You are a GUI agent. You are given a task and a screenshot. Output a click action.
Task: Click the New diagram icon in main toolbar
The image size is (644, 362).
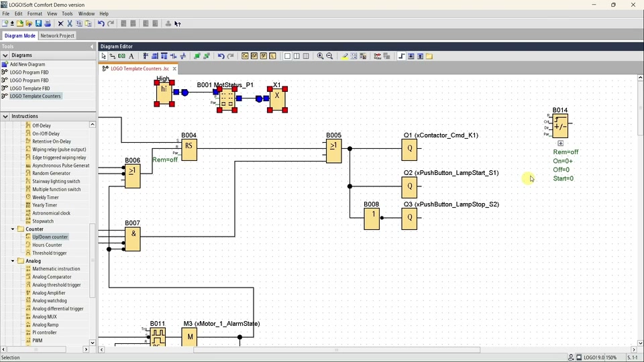5,24
